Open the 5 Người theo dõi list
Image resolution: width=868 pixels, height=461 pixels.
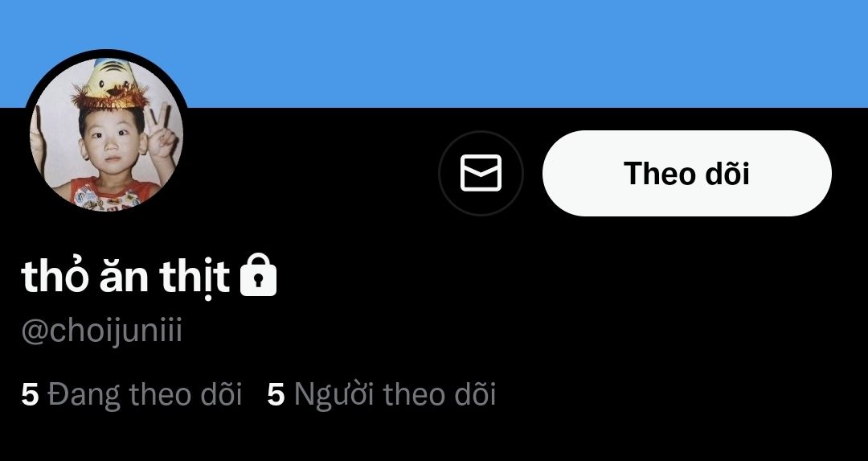(x=382, y=394)
